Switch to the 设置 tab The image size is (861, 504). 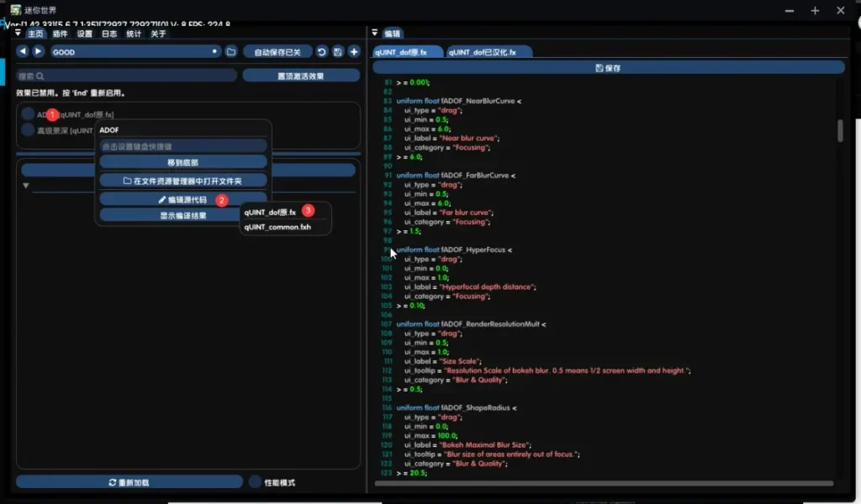(85, 34)
